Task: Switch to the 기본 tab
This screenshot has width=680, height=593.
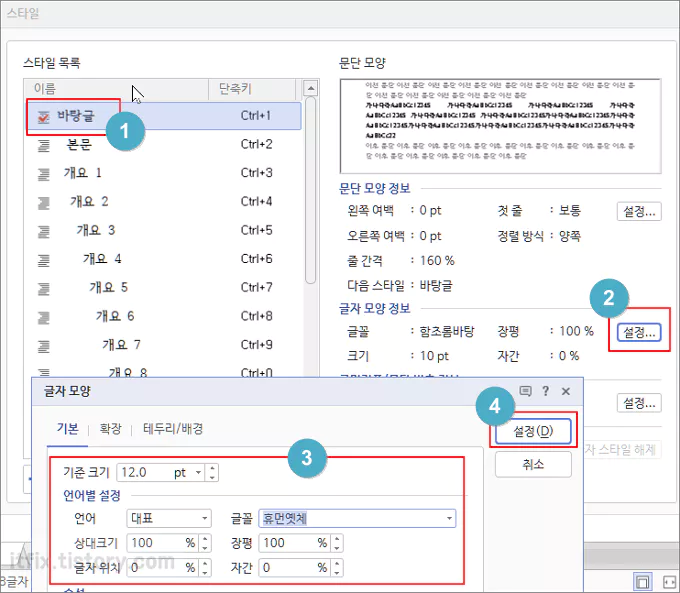Action: tap(67, 429)
